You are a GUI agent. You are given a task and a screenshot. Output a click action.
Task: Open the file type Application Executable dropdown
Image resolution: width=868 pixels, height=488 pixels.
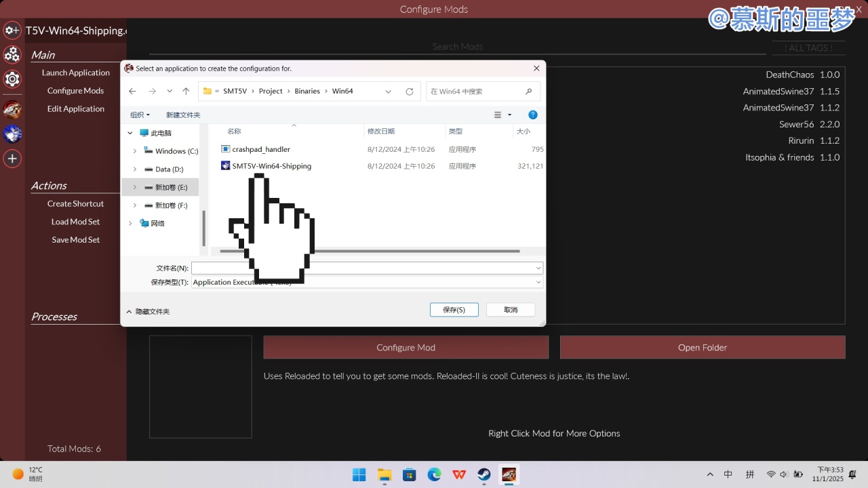click(538, 282)
